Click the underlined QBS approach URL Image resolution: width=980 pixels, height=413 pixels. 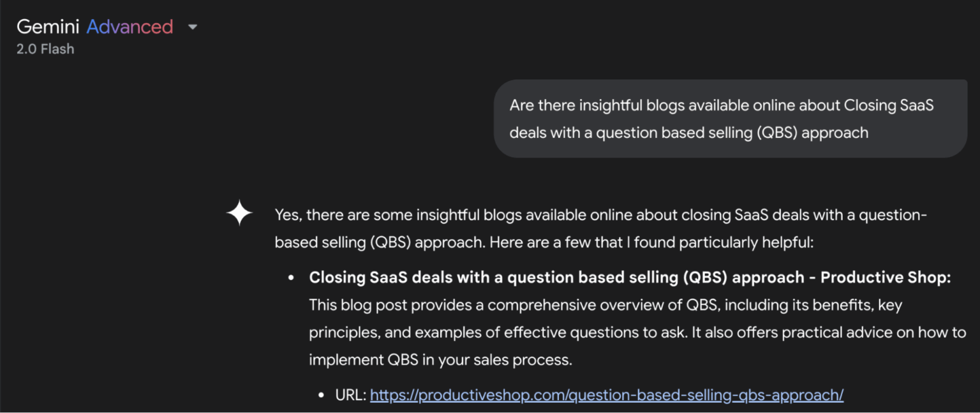[606, 395]
